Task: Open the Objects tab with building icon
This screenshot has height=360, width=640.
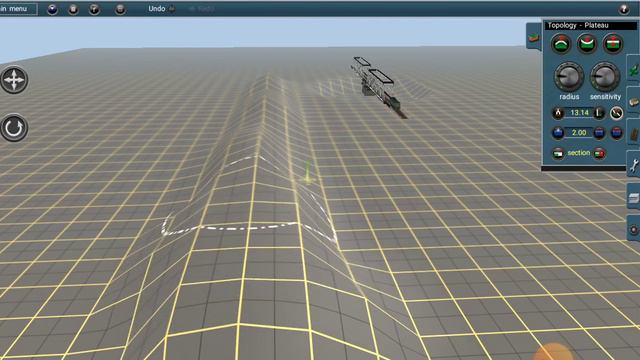Action: pos(634,101)
